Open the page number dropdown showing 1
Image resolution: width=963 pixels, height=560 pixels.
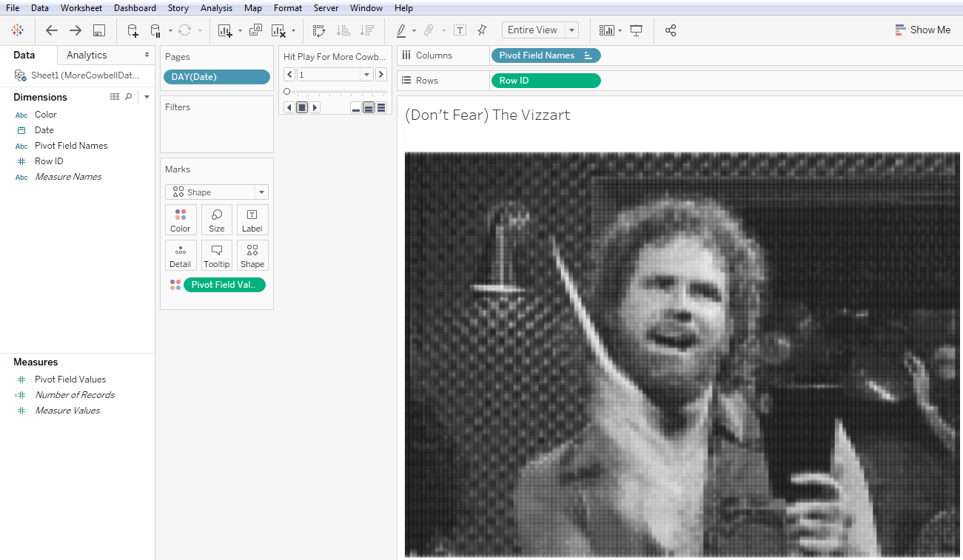366,75
